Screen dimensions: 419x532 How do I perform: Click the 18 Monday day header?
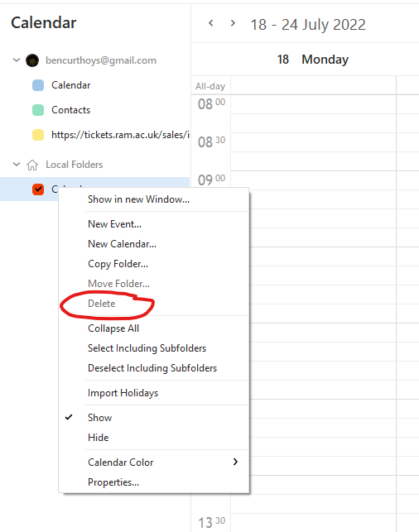click(313, 60)
